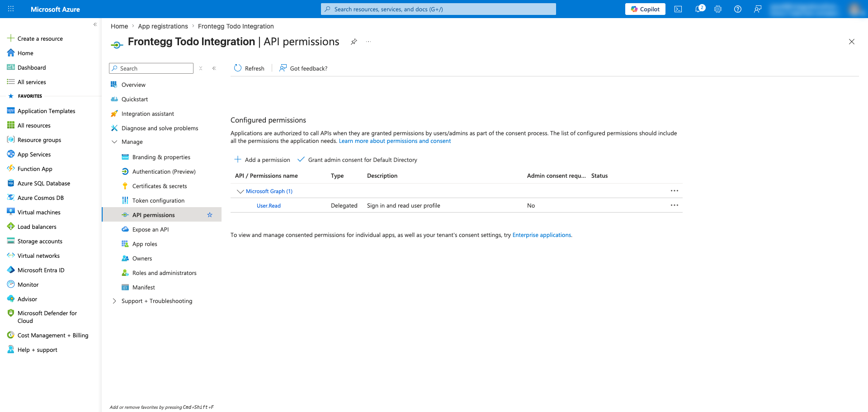Open the Microsoft Graph API link
Image resolution: width=868 pixels, height=412 pixels.
[x=269, y=191]
